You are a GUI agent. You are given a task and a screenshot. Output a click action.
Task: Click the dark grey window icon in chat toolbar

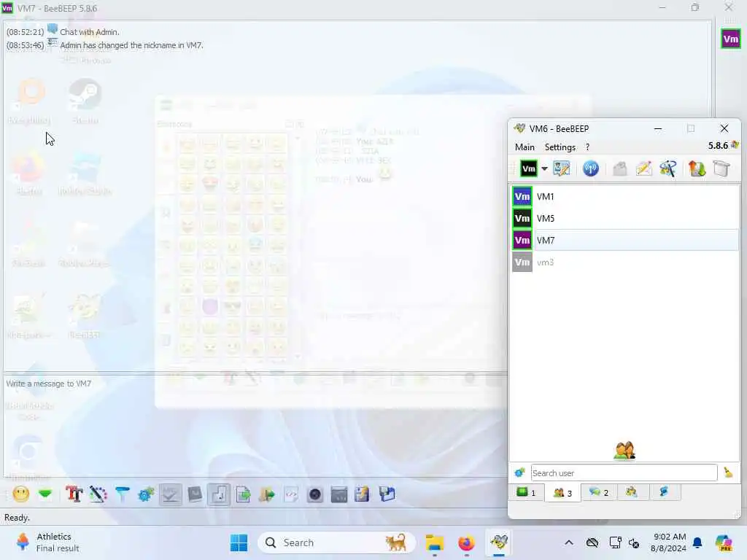tap(338, 494)
